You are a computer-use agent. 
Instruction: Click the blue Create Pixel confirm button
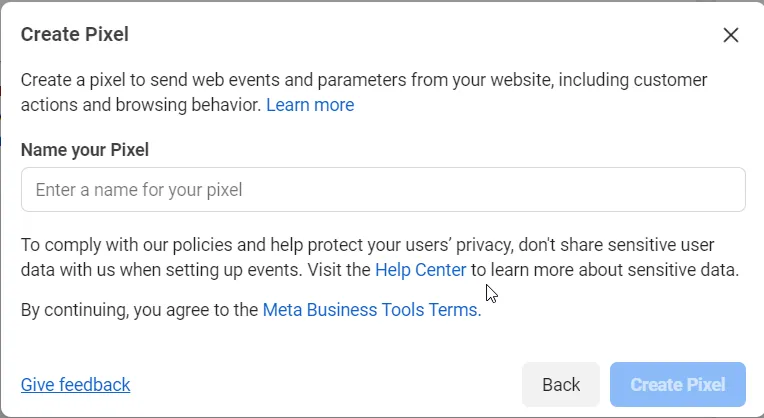coord(677,385)
